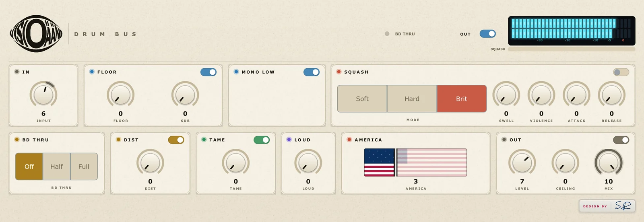Click the red dot beside AMERICA label
Screen dimensions: 644x222
[x=349, y=140]
